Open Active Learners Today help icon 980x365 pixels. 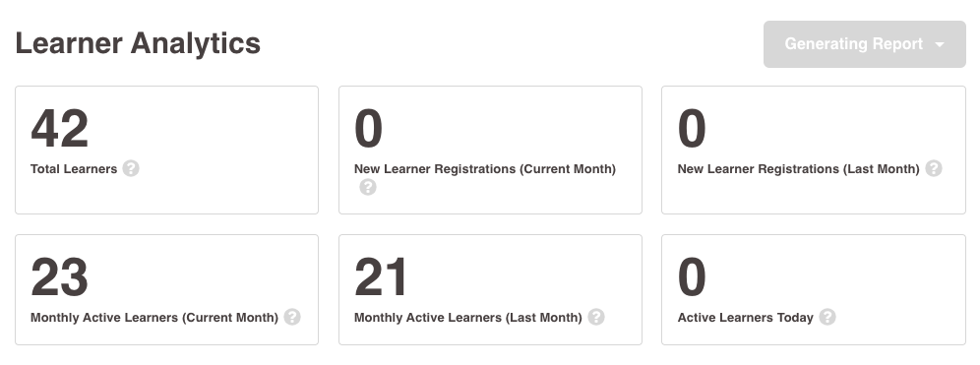[827, 317]
